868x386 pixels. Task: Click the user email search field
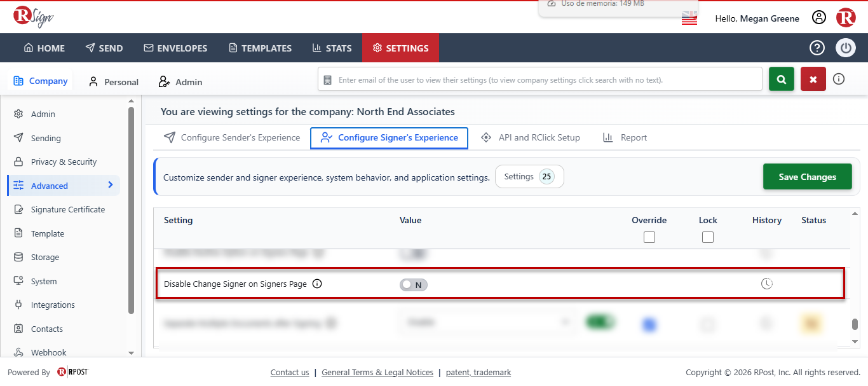tap(540, 80)
